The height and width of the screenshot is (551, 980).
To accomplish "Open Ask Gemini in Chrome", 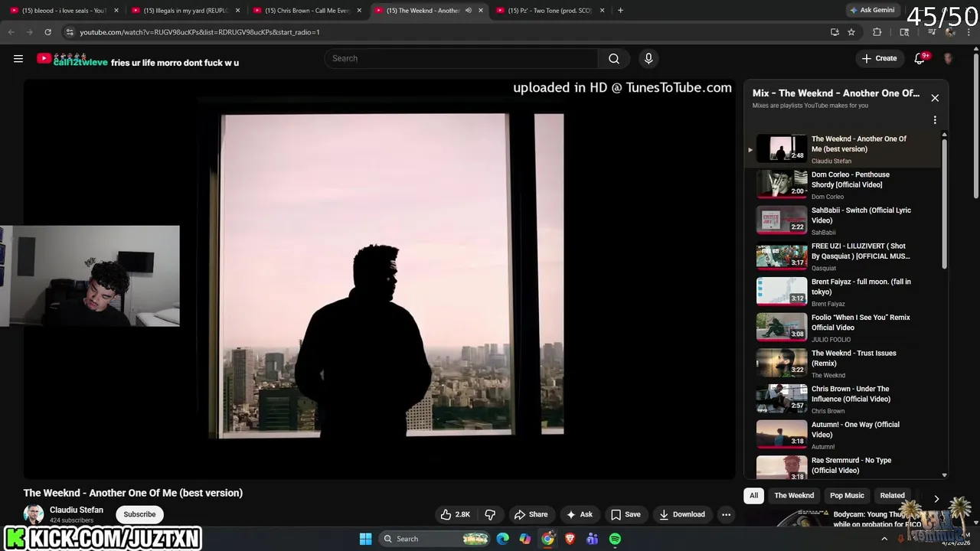I will [x=871, y=10].
